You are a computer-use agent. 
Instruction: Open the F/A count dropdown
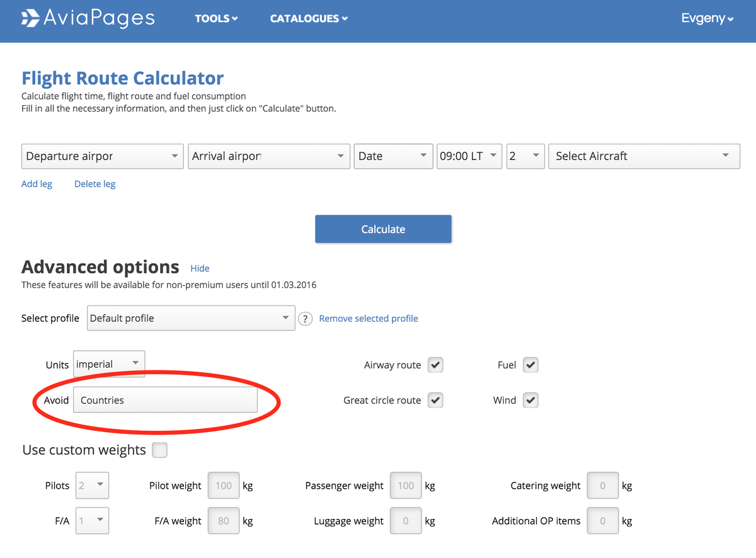tap(92, 521)
